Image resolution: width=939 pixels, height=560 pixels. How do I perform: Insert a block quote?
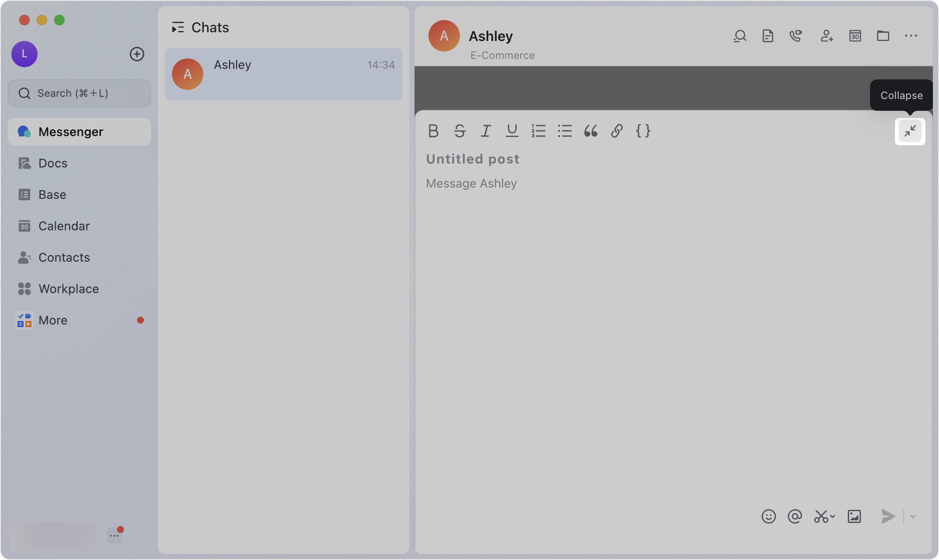(x=591, y=131)
